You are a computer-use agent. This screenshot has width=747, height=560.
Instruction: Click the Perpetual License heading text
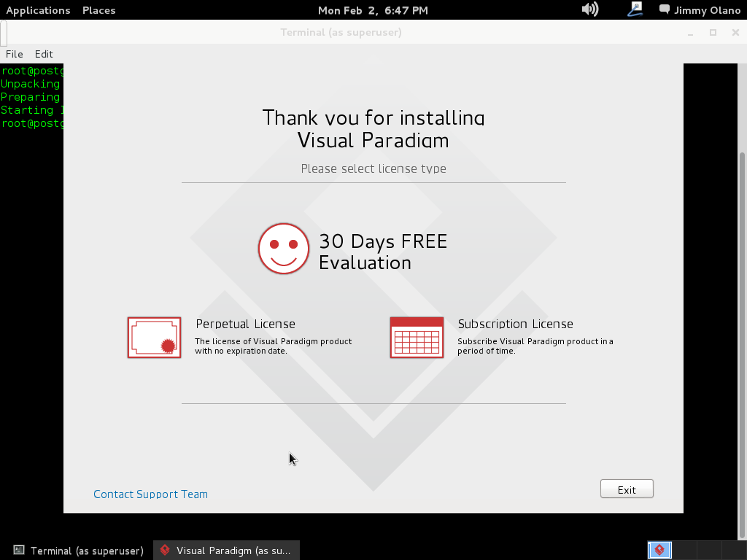pos(245,324)
